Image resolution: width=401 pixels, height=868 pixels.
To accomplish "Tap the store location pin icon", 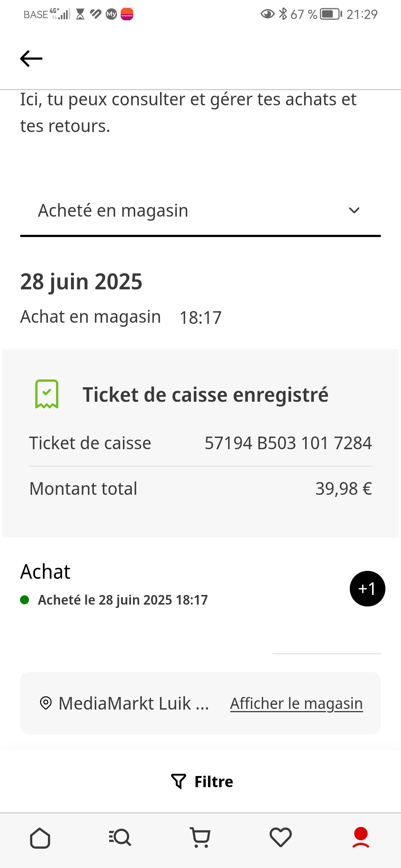I will pyautogui.click(x=46, y=703).
